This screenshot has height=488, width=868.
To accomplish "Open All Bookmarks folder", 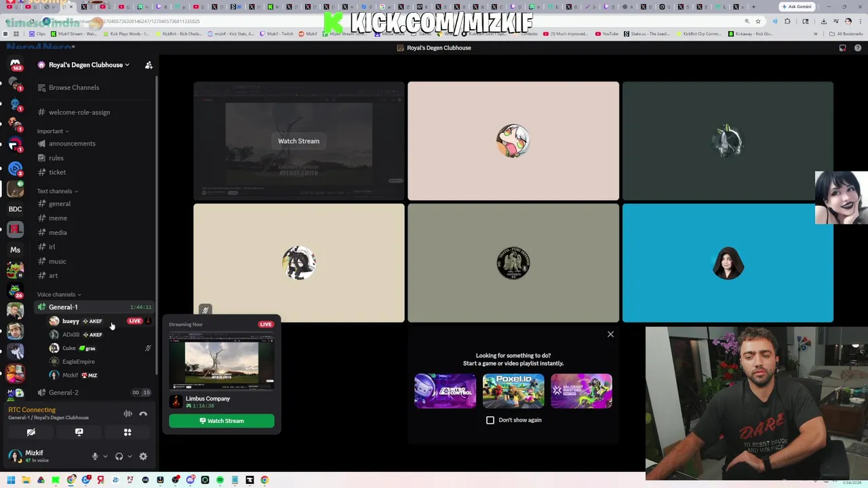I will point(847,33).
